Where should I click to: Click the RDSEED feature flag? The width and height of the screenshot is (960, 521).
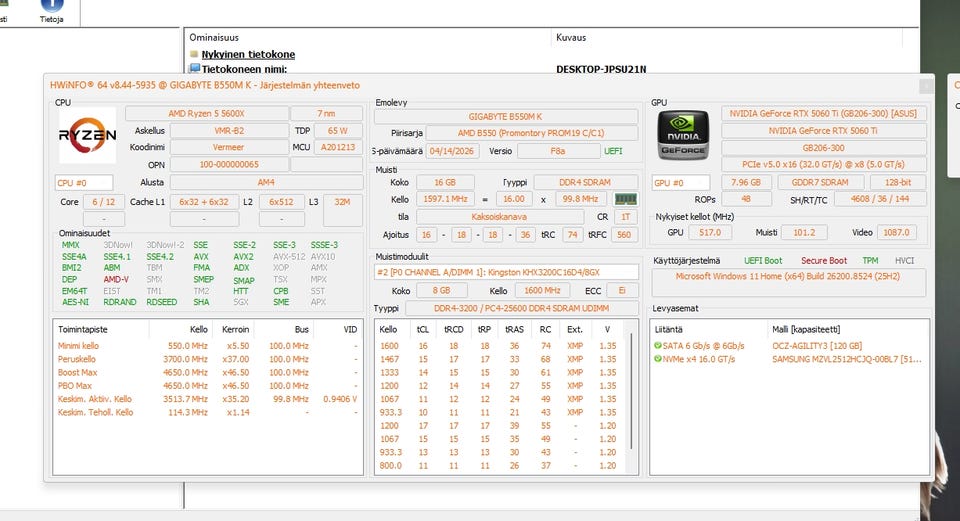[162, 302]
